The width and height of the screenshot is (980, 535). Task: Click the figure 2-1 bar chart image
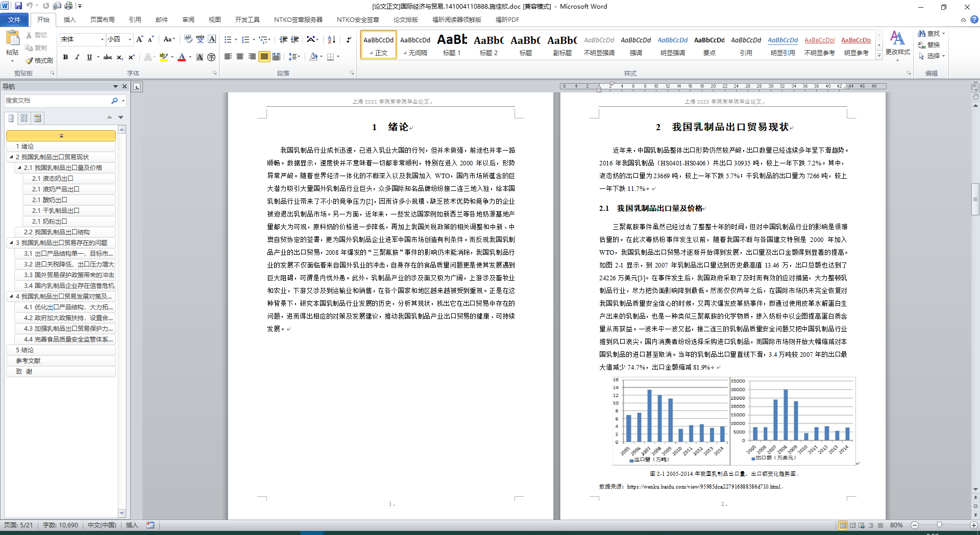[734, 421]
